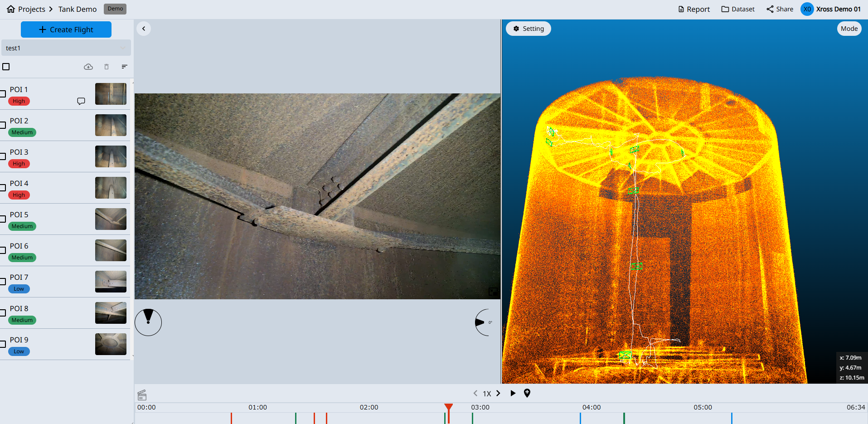Open the comment icon on POI 1
Viewport: 868px width, 424px height.
pyautogui.click(x=81, y=101)
